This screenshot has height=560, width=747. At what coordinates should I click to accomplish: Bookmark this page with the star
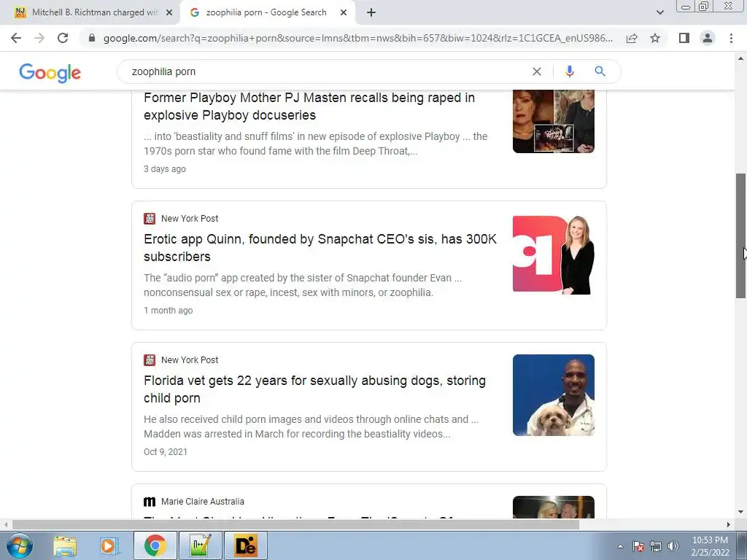coord(655,38)
